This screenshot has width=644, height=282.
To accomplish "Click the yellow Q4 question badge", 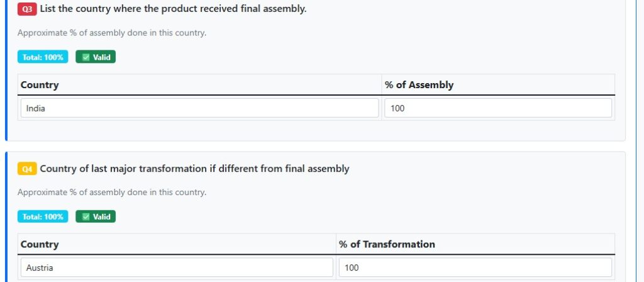I will (27, 169).
